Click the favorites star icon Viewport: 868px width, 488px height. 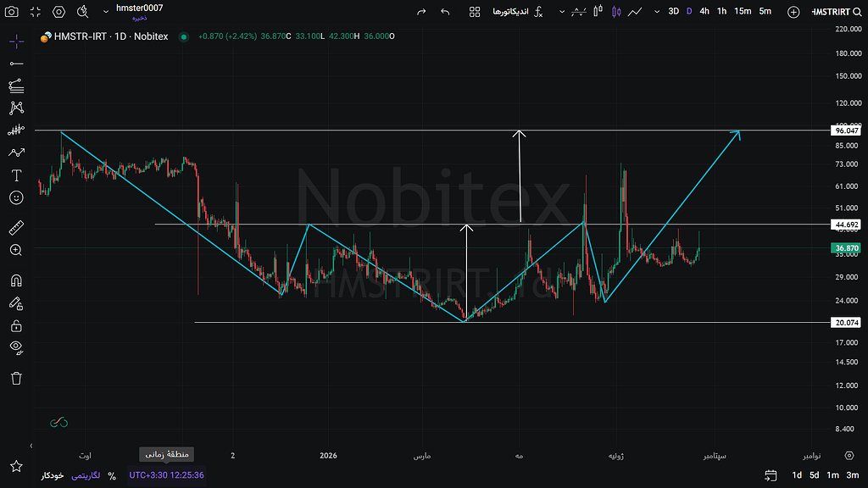(x=17, y=467)
